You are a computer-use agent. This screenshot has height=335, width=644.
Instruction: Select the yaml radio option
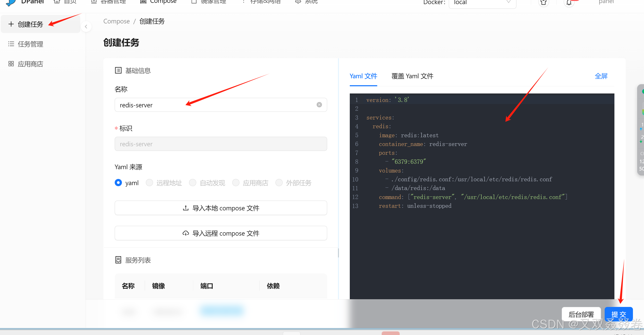click(x=118, y=183)
